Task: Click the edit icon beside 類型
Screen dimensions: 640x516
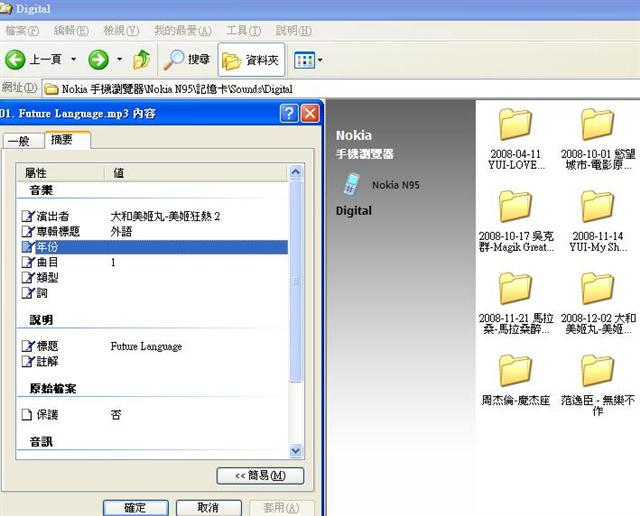Action: point(28,278)
